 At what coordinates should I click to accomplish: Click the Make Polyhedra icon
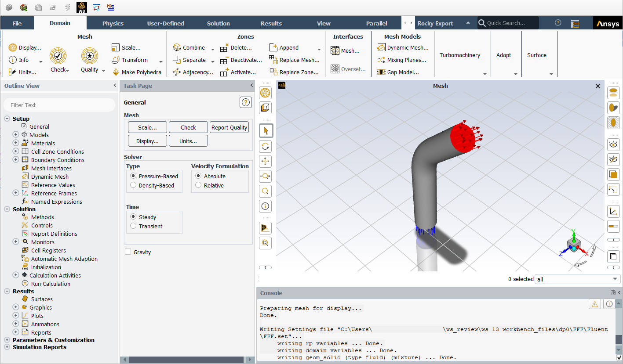pyautogui.click(x=116, y=72)
